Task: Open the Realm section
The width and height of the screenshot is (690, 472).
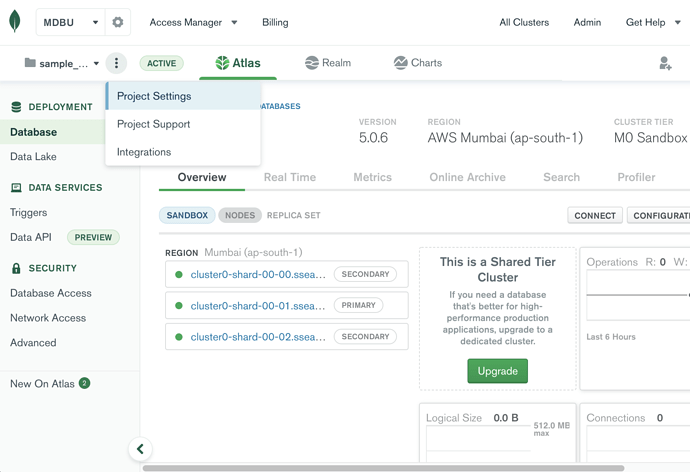Action: [328, 63]
